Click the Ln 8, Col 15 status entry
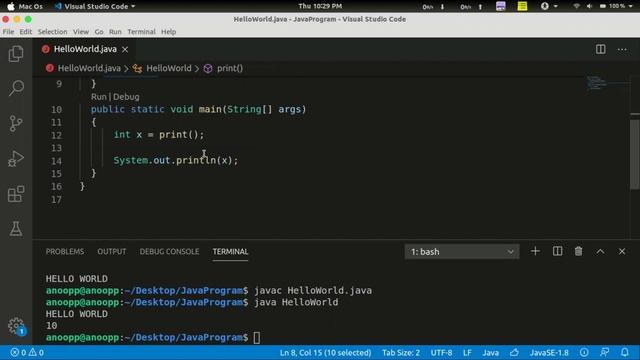This screenshot has width=640, height=360. tap(325, 352)
